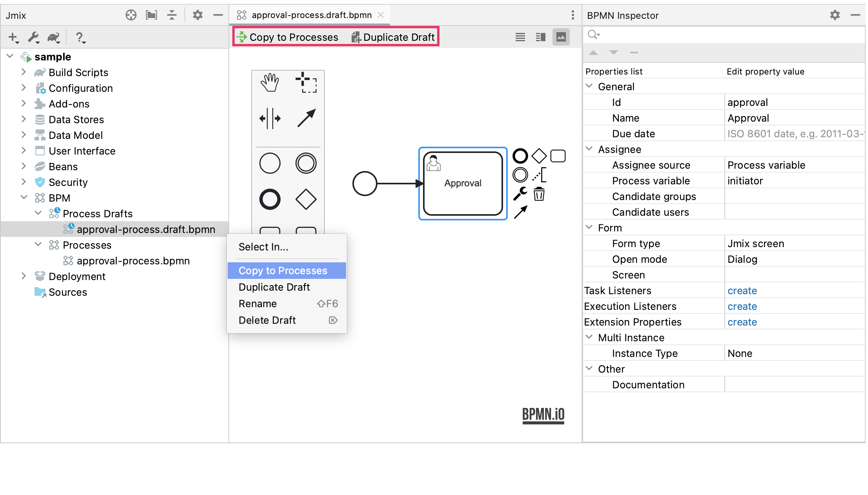
Task: Click the start event circle on canvas
Action: [365, 183]
